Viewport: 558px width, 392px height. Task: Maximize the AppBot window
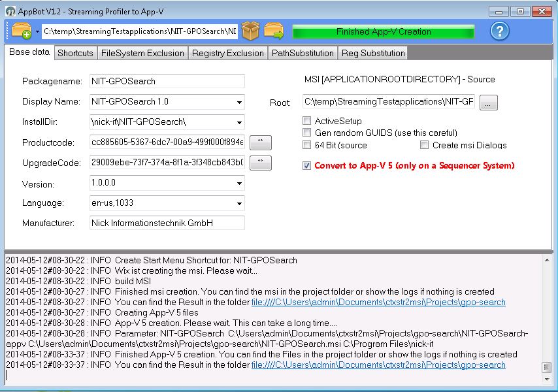pyautogui.click(x=520, y=12)
